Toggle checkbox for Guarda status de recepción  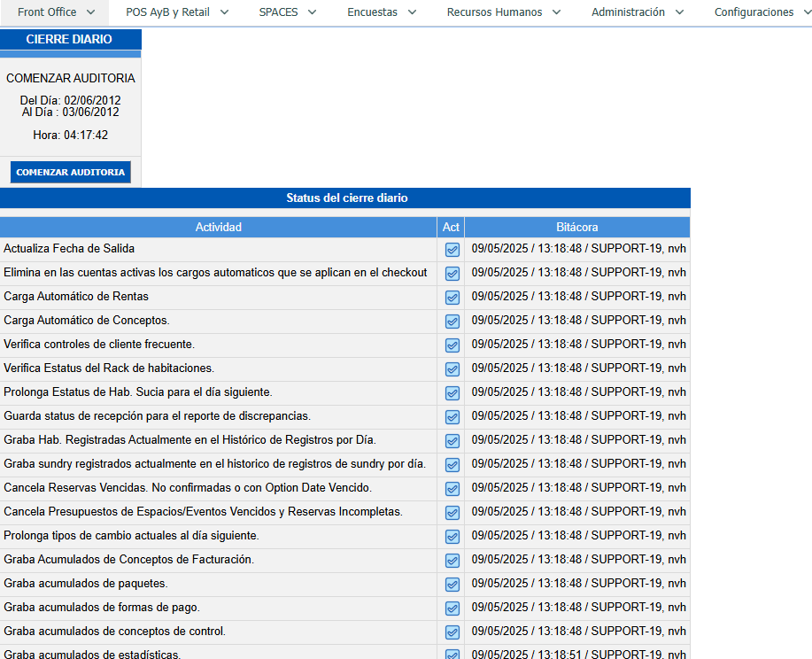click(x=452, y=417)
